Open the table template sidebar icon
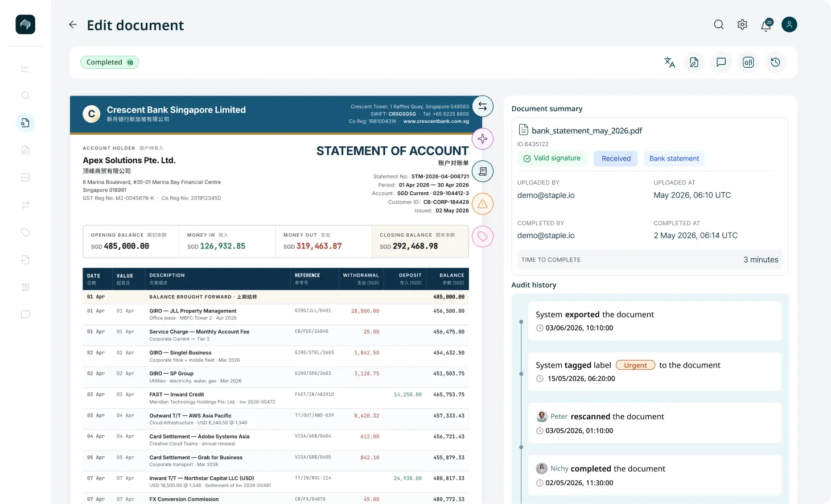 (25, 287)
